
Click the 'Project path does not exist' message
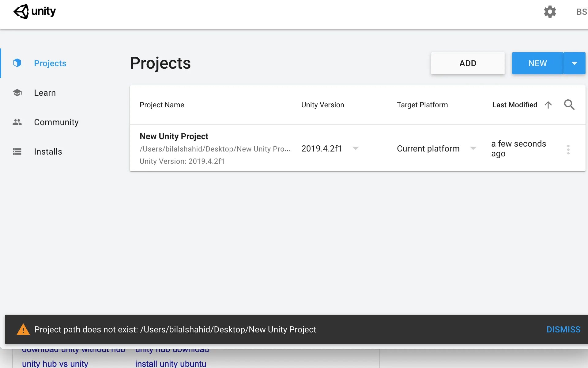(x=175, y=329)
